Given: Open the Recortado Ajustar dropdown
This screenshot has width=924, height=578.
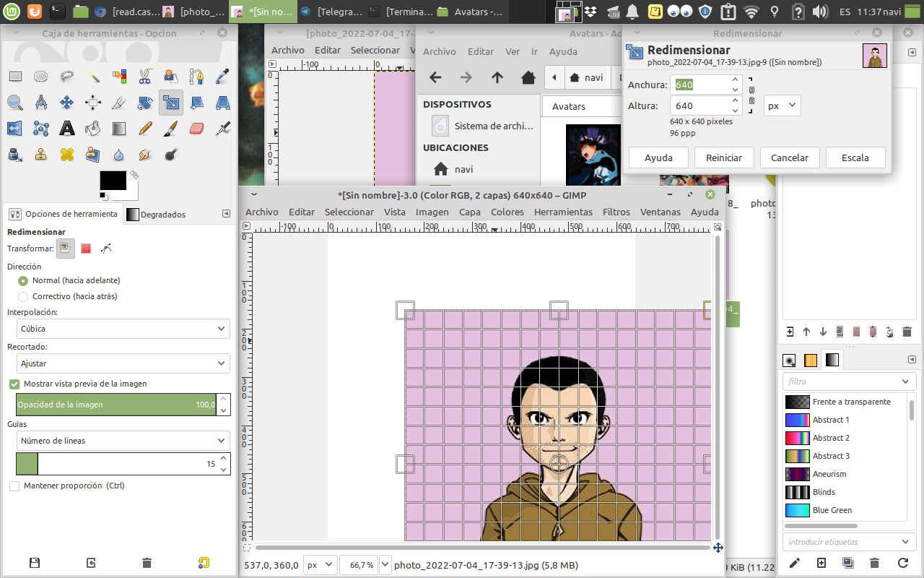Looking at the screenshot, I should tap(123, 363).
